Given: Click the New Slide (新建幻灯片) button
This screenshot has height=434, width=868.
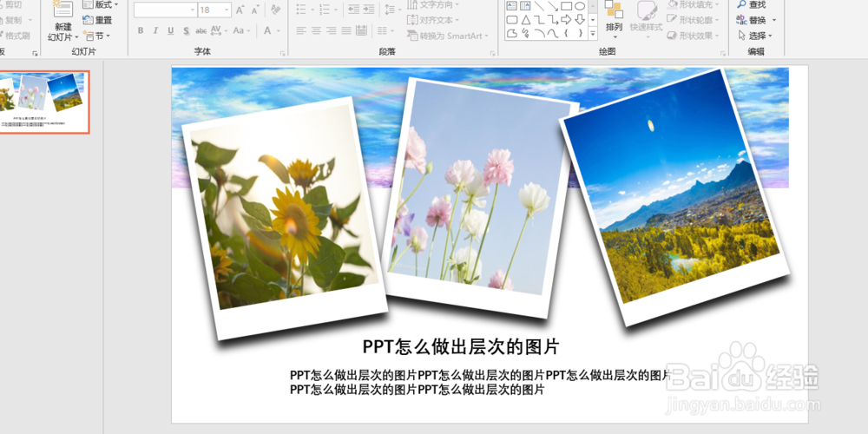Looking at the screenshot, I should click(x=62, y=23).
